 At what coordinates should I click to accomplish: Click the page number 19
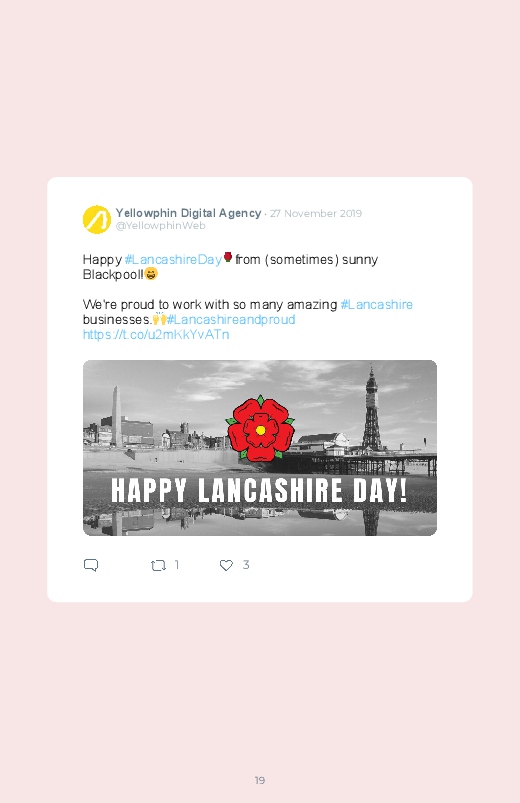tap(260, 780)
